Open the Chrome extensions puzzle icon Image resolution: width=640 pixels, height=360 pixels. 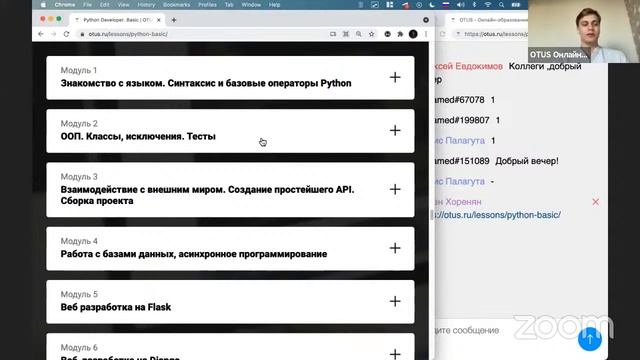(x=400, y=34)
